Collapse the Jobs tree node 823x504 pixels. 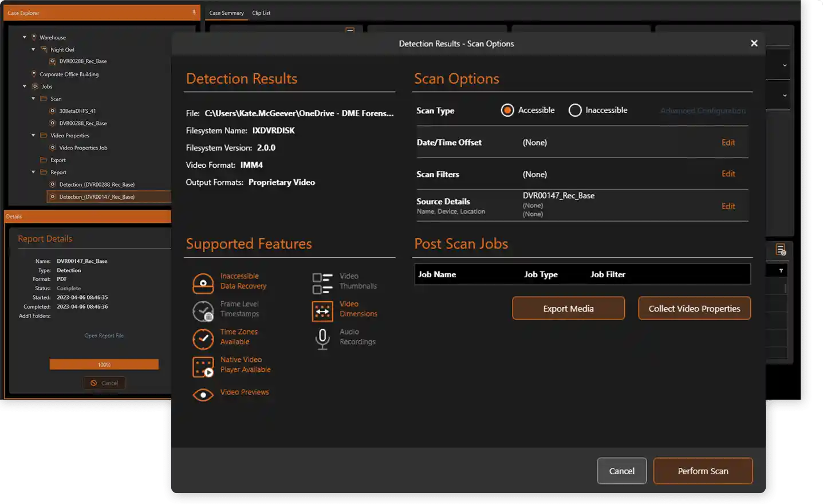(x=24, y=86)
